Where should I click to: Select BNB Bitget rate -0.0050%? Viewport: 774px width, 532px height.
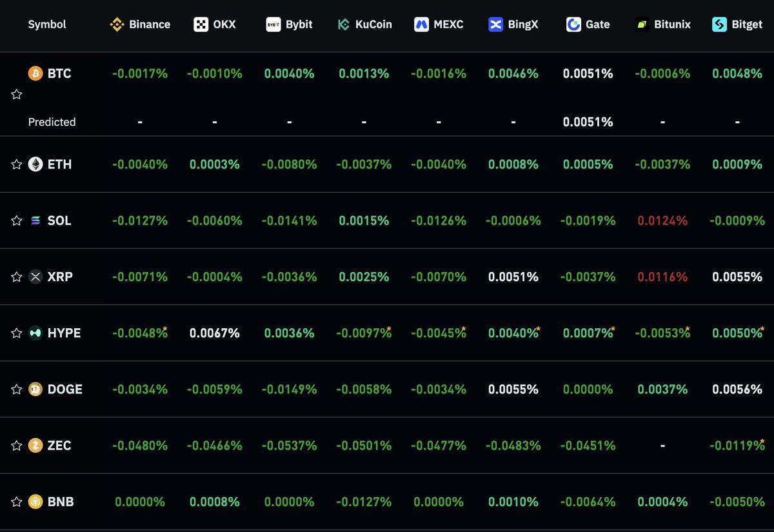point(737,502)
